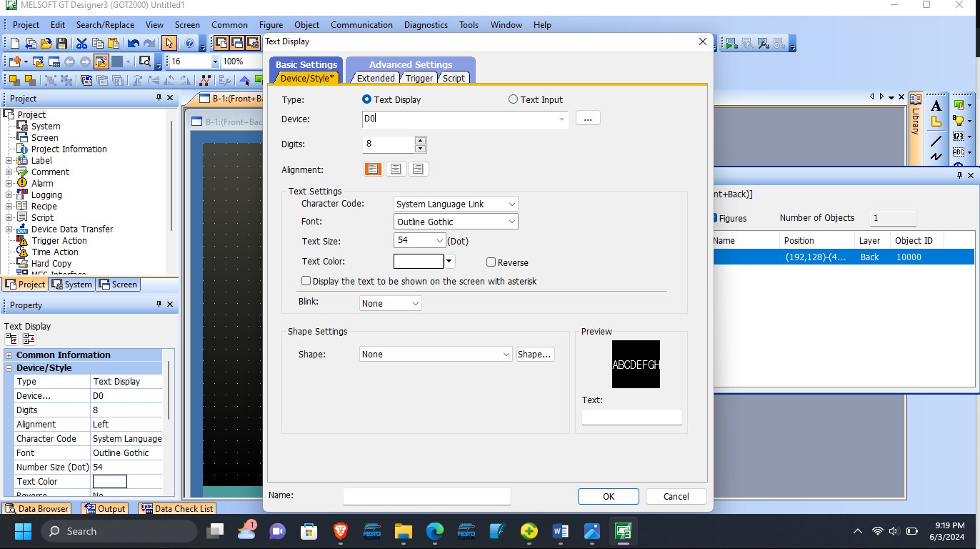This screenshot has height=549, width=980.
Task: Click the Preview Text input field
Action: click(631, 417)
